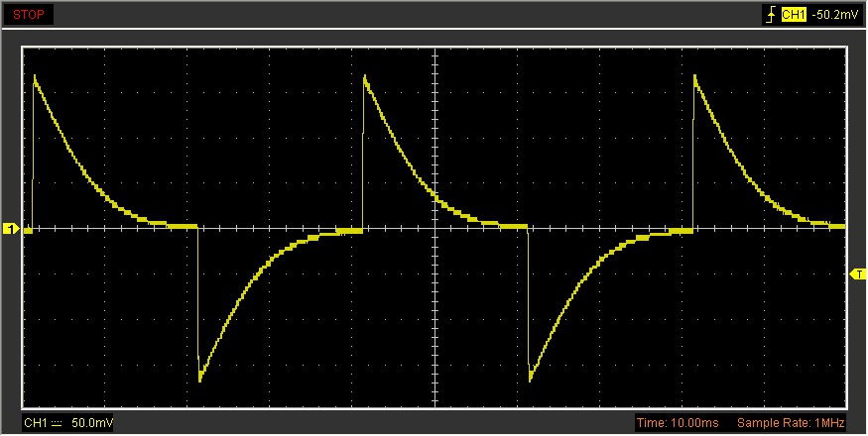Click the yellow T trigger level marker
Screen dimensions: 868x436
tap(859, 273)
